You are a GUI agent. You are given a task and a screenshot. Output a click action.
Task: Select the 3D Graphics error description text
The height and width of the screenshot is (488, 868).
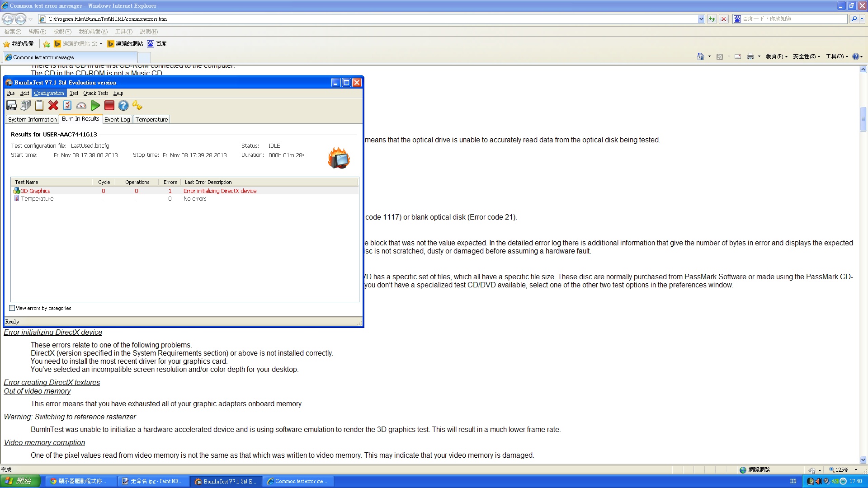[x=220, y=191]
